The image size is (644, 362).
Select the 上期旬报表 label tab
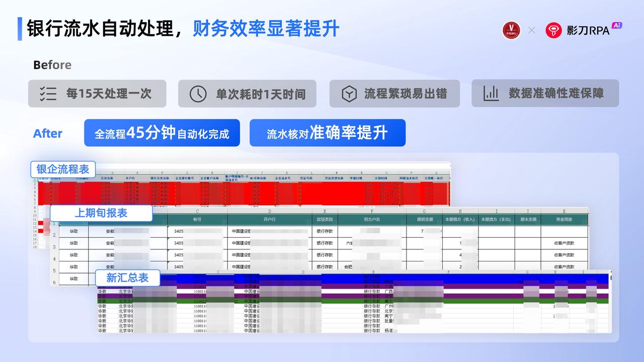pos(101,213)
